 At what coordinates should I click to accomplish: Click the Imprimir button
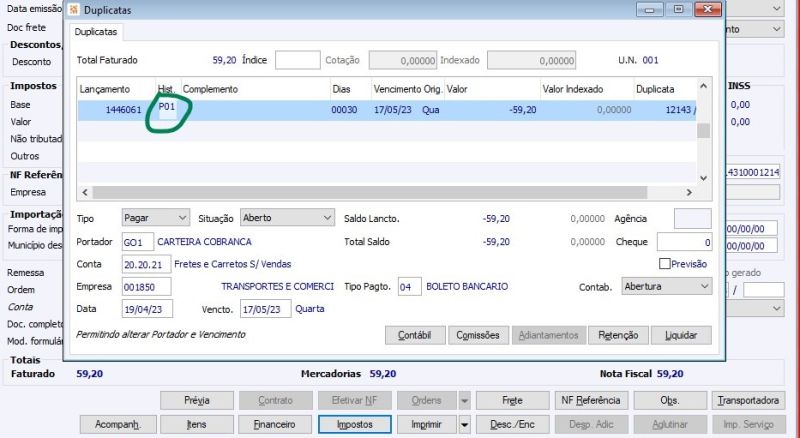[x=427, y=424]
